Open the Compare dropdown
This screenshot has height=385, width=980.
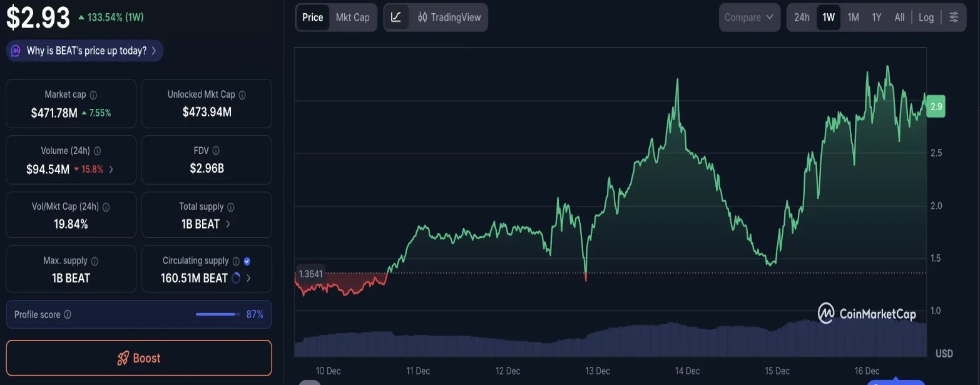point(749,18)
